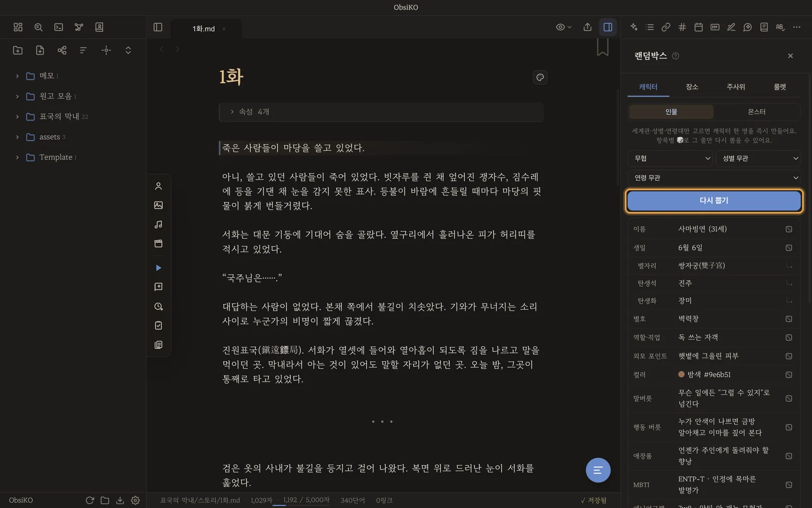Create a new folder
The image size is (812, 508).
pyautogui.click(x=18, y=50)
